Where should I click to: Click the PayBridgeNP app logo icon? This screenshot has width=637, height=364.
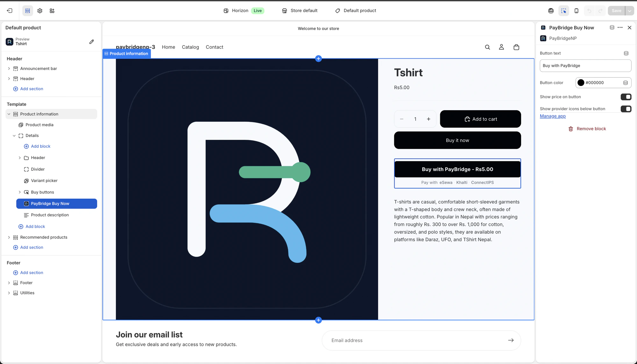(543, 38)
